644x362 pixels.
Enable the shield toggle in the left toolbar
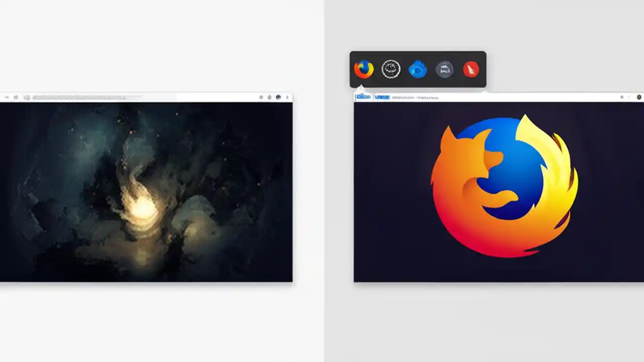click(16, 97)
